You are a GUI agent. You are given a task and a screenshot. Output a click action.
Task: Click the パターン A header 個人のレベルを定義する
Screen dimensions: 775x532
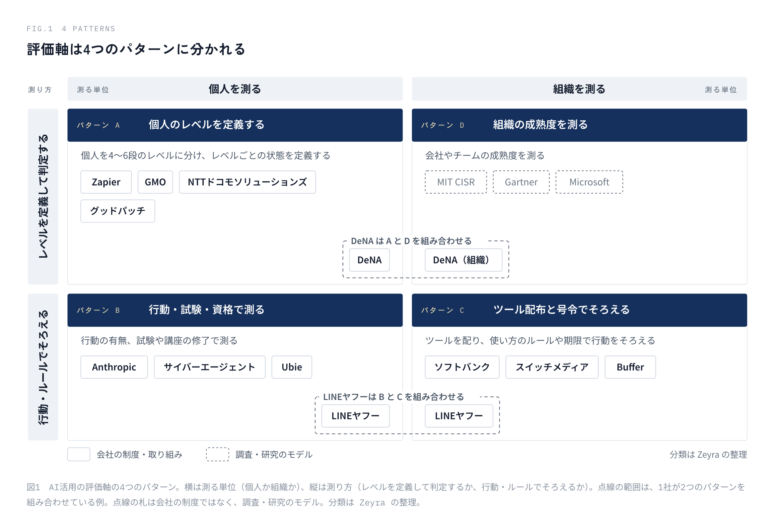tap(235, 125)
